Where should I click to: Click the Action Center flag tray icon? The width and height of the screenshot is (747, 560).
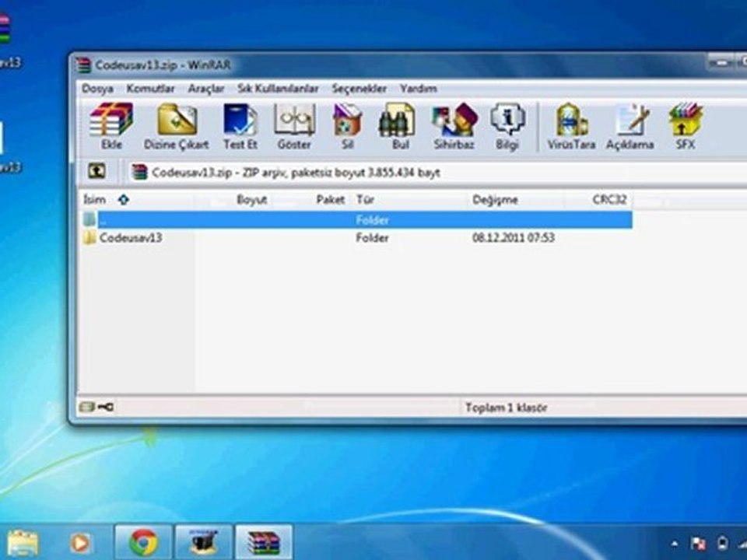pos(699,544)
